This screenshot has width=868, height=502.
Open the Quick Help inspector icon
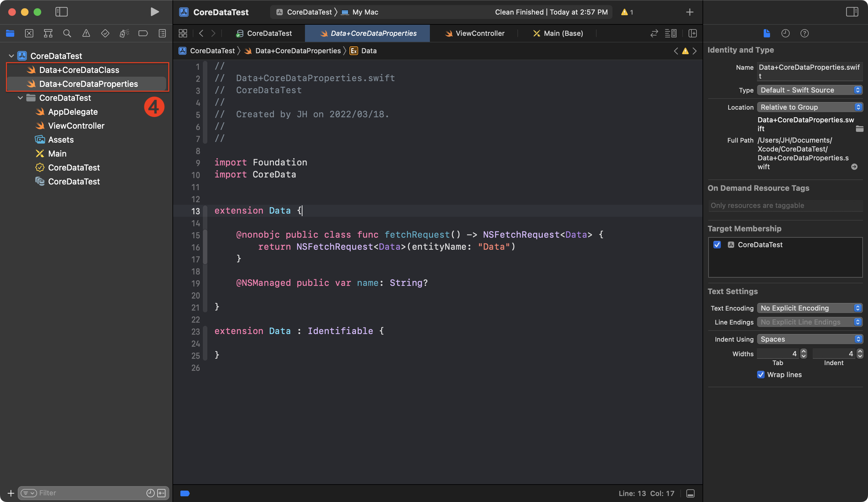tap(804, 33)
